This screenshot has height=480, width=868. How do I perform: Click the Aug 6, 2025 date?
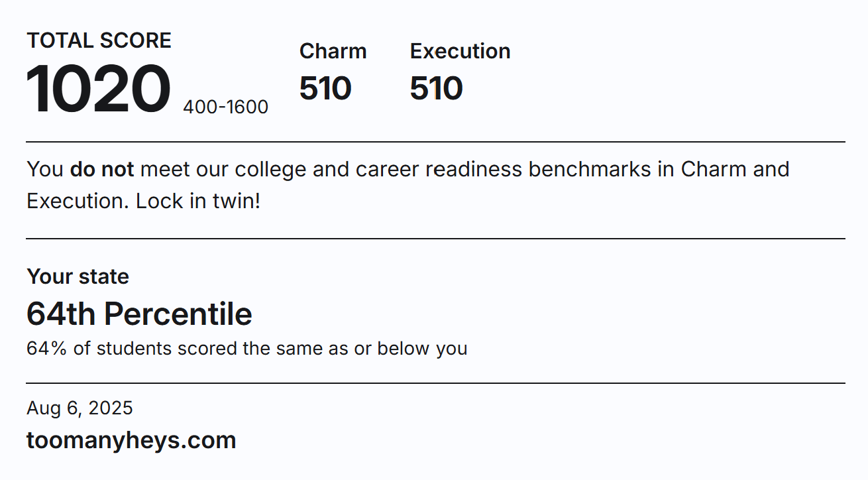click(80, 408)
